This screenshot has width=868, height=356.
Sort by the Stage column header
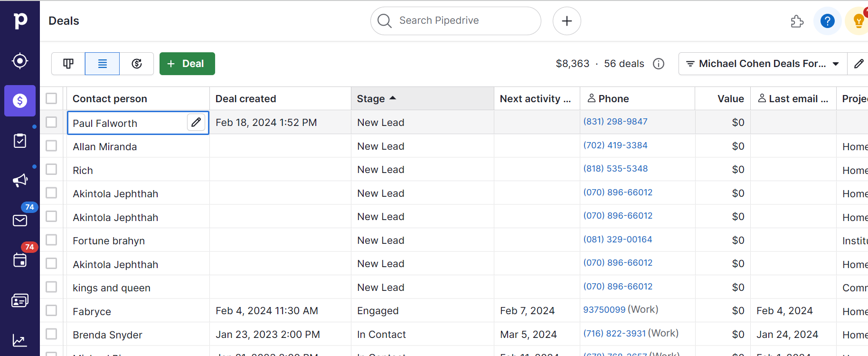point(423,98)
